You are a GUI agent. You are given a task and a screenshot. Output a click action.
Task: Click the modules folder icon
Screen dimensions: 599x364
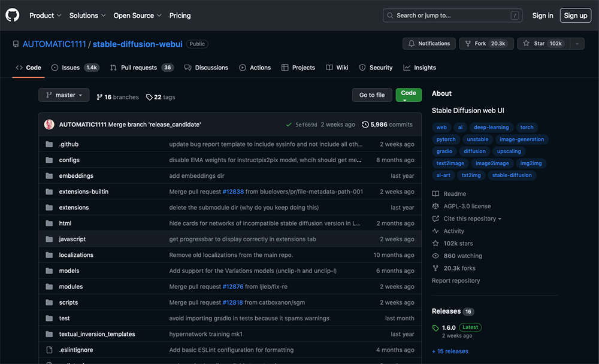pyautogui.click(x=49, y=286)
